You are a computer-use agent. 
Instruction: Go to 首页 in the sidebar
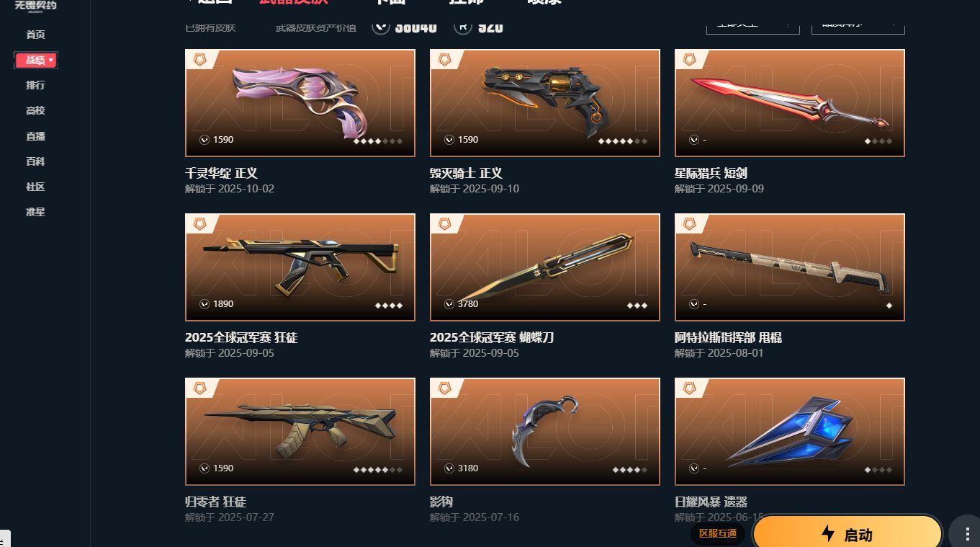[x=35, y=35]
